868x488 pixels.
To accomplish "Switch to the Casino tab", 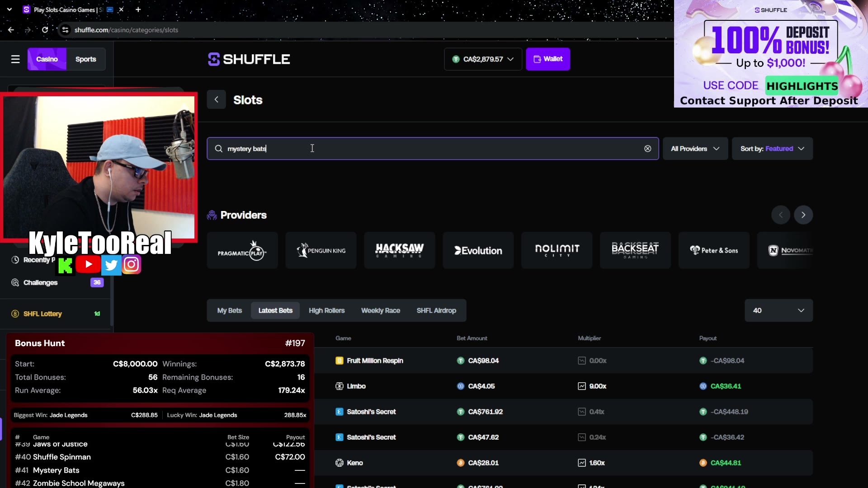I will (x=47, y=59).
